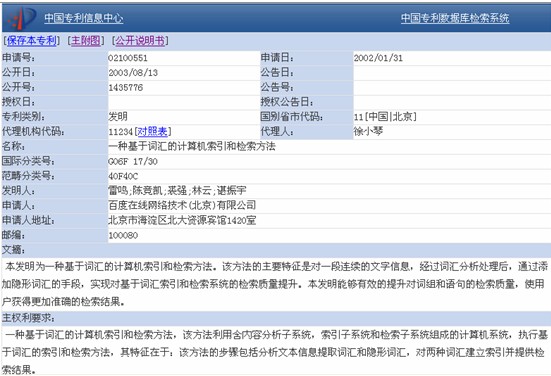
Task: Select the IPC class G06F 17/30
Action: tap(133, 161)
